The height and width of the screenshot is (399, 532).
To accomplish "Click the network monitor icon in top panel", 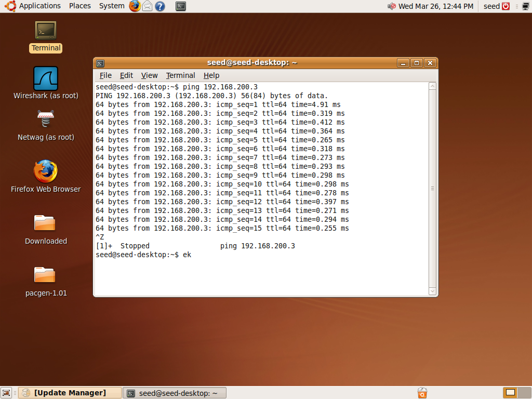I will [x=526, y=6].
